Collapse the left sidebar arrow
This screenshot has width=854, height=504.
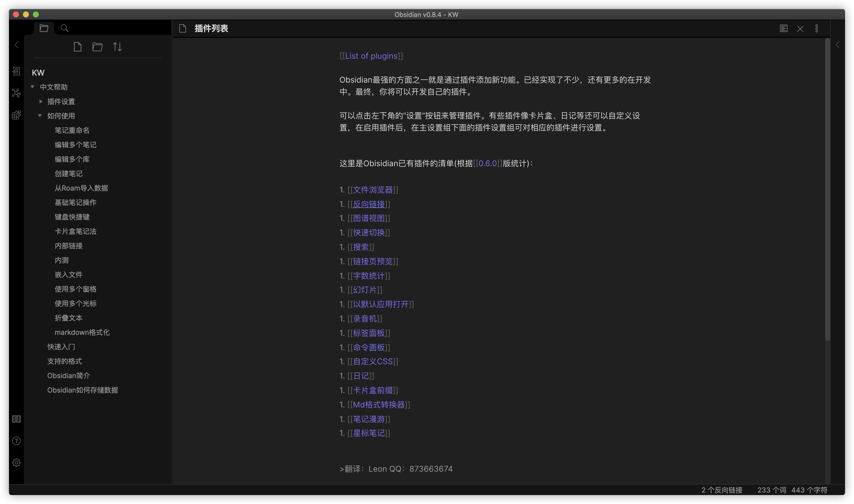tap(16, 45)
